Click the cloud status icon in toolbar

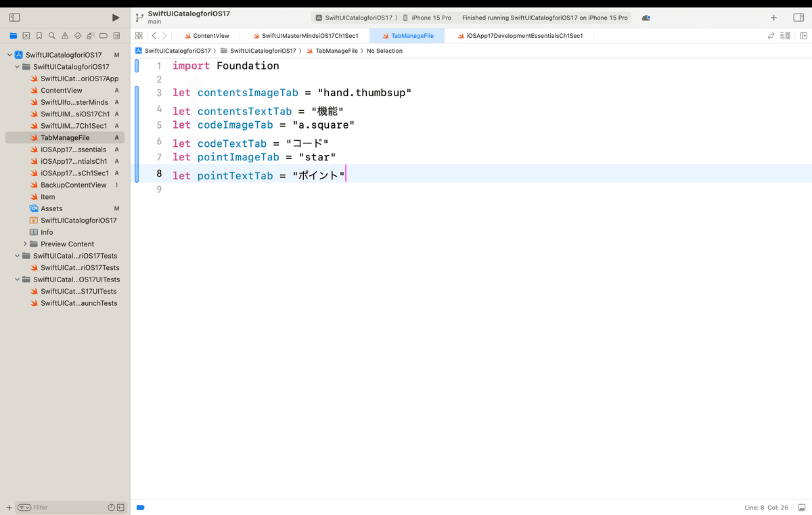click(x=646, y=18)
